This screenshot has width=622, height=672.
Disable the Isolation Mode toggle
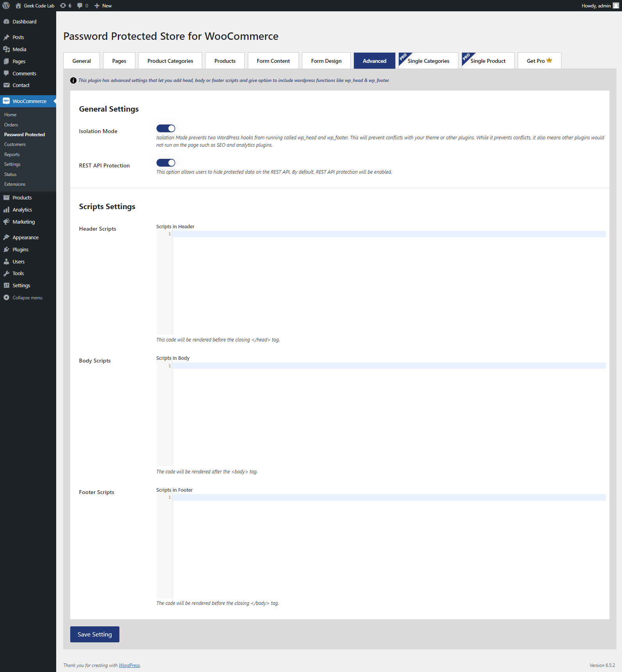click(x=166, y=128)
